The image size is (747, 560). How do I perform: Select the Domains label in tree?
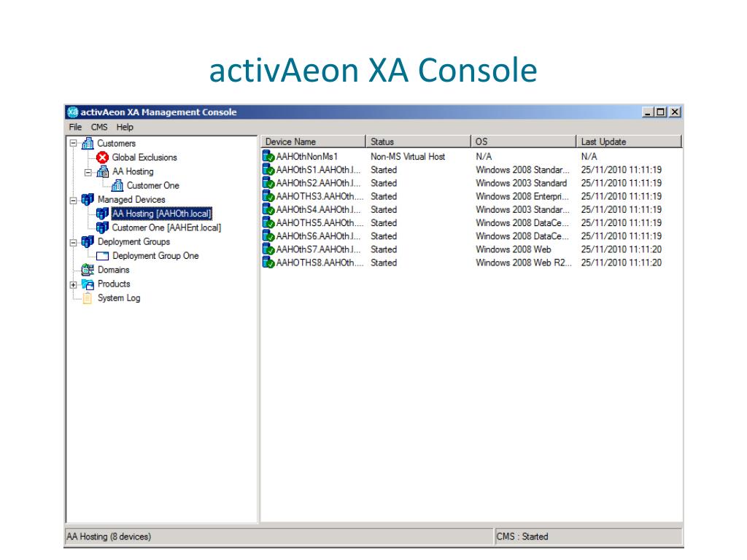click(x=113, y=270)
